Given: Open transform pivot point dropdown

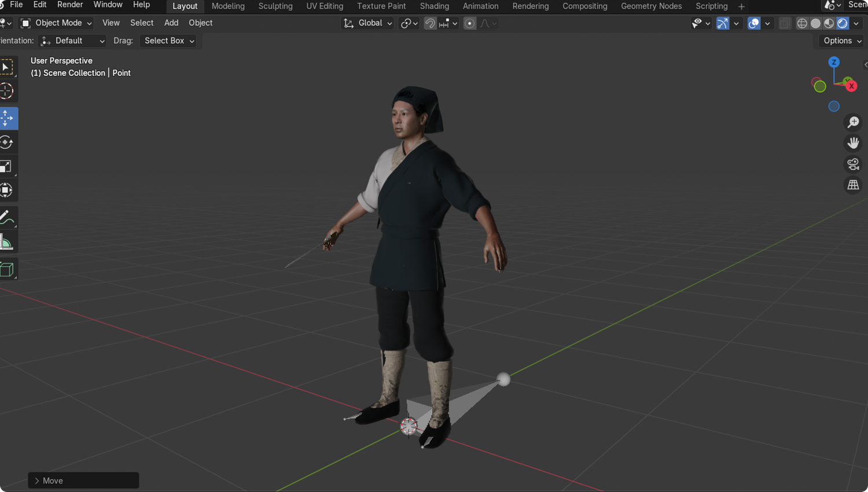Looking at the screenshot, I should click(x=409, y=23).
